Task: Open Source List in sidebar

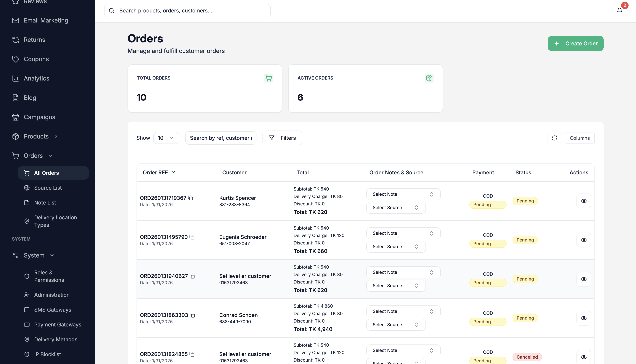Action: (x=48, y=188)
